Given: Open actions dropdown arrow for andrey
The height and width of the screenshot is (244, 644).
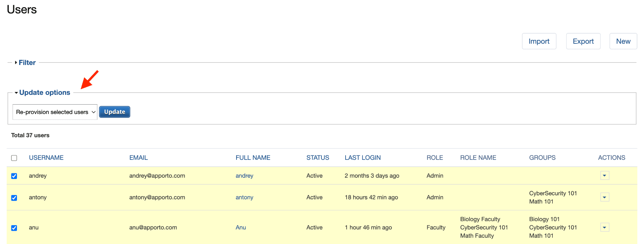Looking at the screenshot, I should tap(604, 176).
